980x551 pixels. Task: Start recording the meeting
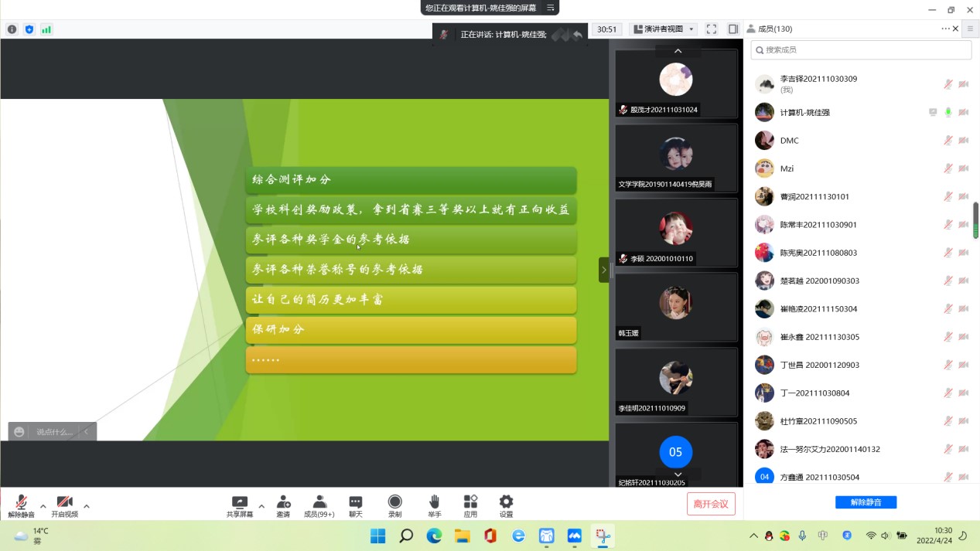pos(394,506)
